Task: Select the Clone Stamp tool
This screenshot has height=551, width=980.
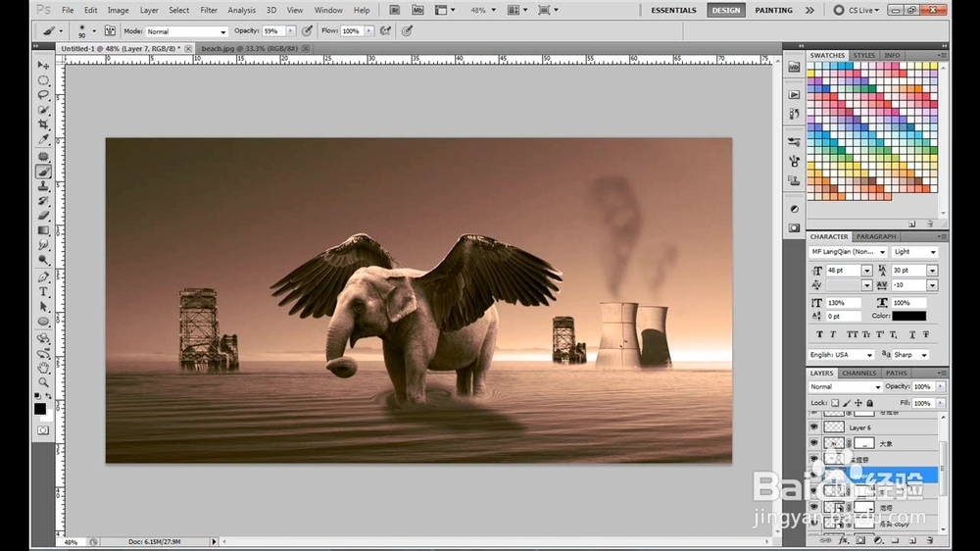Action: pos(43,186)
